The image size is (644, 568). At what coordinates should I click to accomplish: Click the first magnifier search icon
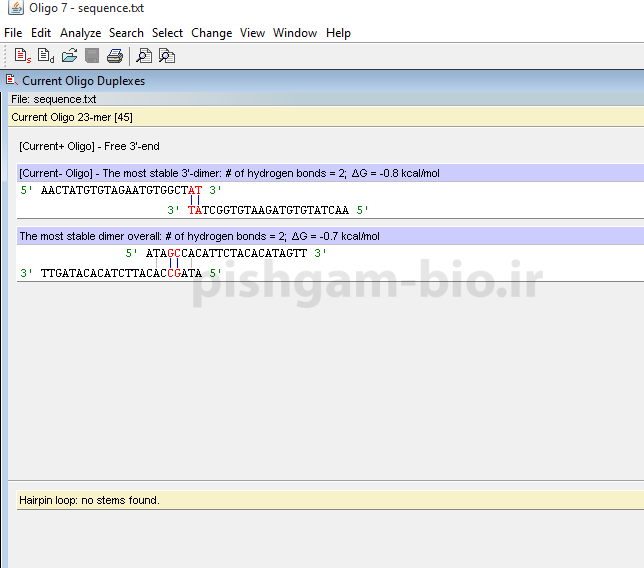[144, 56]
